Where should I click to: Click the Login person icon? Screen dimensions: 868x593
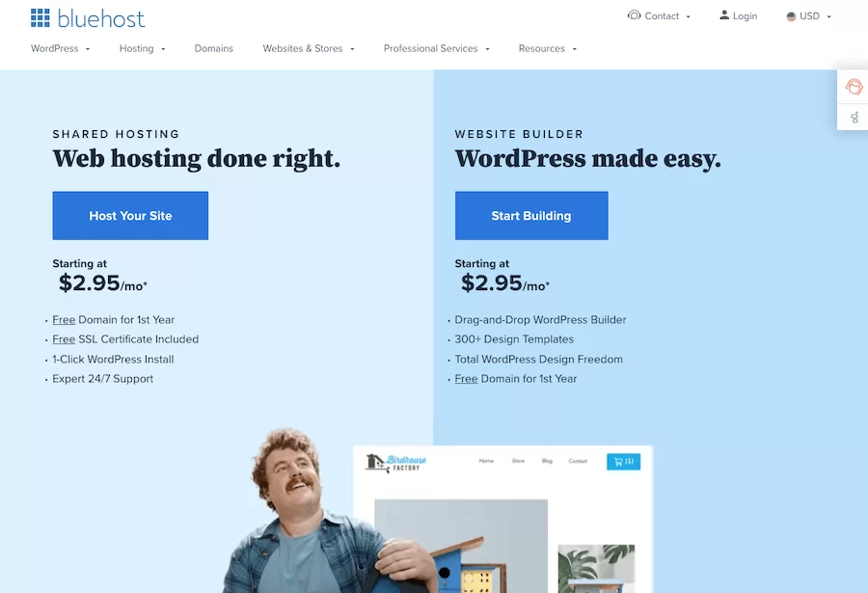point(724,15)
